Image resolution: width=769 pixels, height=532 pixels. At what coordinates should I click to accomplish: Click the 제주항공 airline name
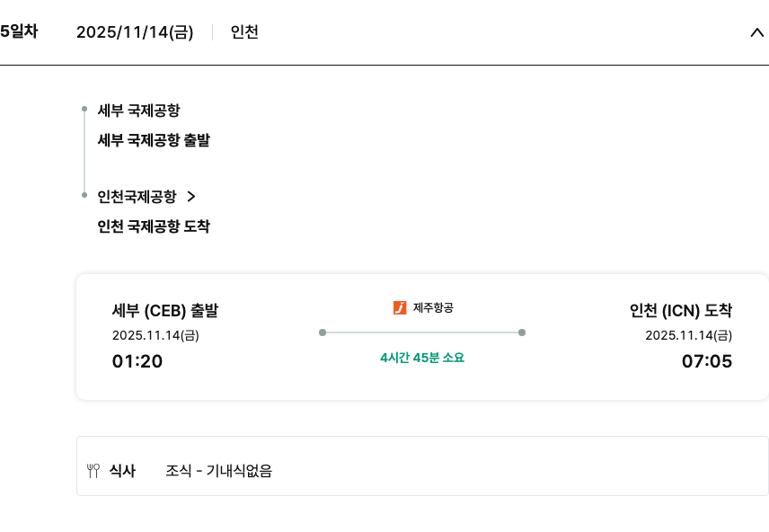click(x=433, y=308)
